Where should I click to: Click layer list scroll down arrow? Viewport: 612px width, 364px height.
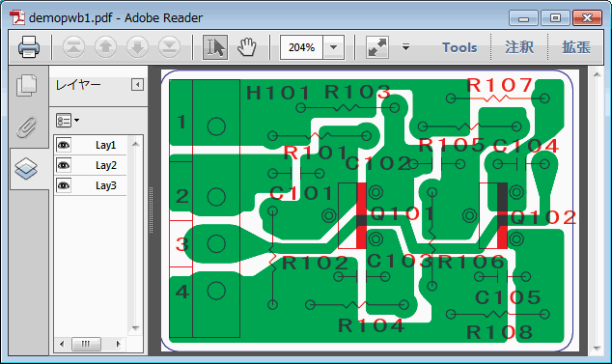[x=135, y=328]
